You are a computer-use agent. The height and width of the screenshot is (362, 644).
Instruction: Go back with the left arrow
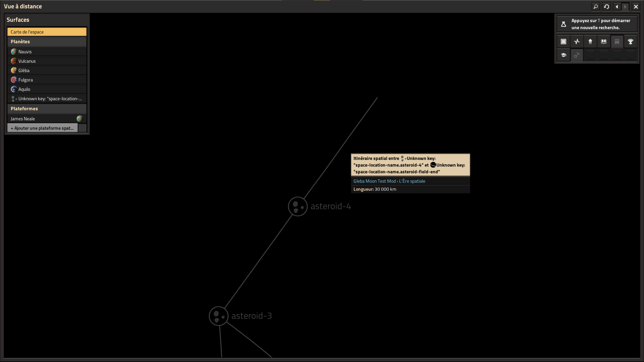coord(617,7)
